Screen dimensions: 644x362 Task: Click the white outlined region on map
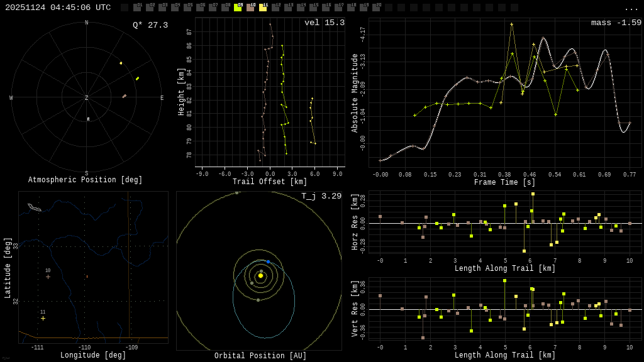pos(35,207)
